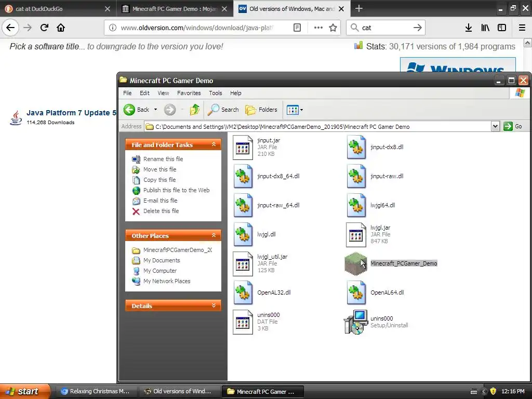Click the Java Platform 7 Update link
This screenshot has height=399, width=532.
click(x=71, y=113)
